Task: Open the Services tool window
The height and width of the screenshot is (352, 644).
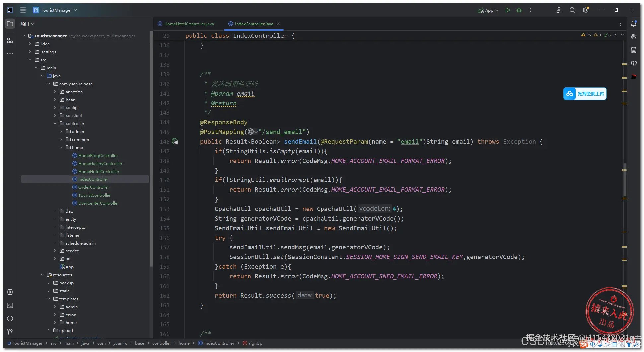Action: (x=10, y=292)
